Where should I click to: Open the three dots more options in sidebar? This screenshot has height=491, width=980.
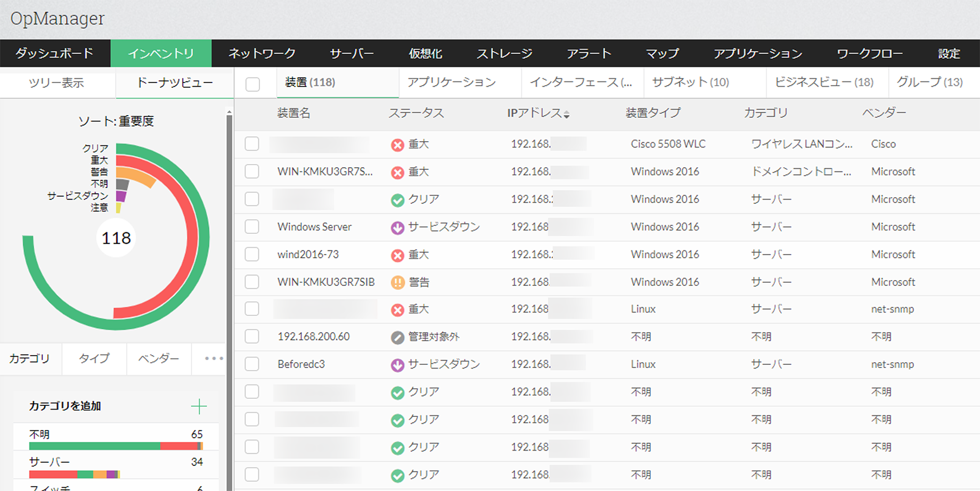click(214, 358)
